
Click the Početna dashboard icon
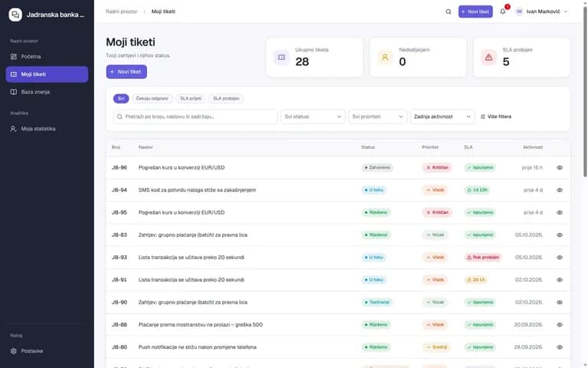(x=14, y=57)
